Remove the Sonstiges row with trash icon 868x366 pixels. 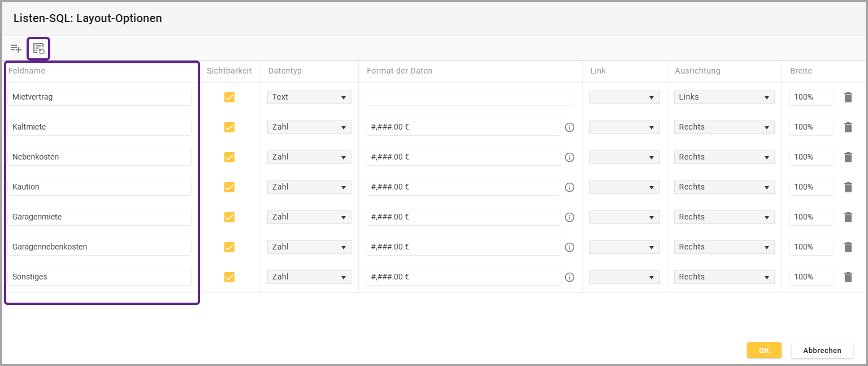coord(848,277)
